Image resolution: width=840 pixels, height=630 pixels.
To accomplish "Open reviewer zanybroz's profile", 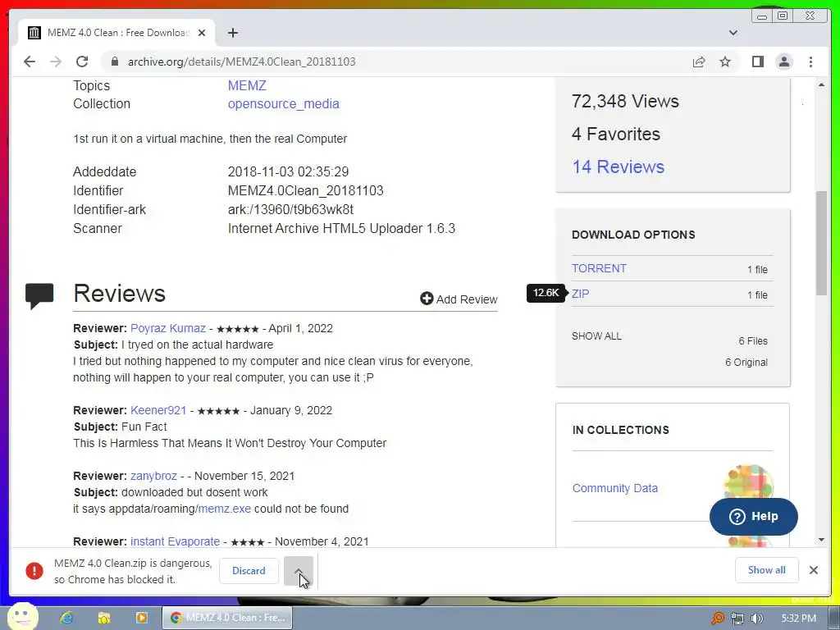I will [153, 476].
